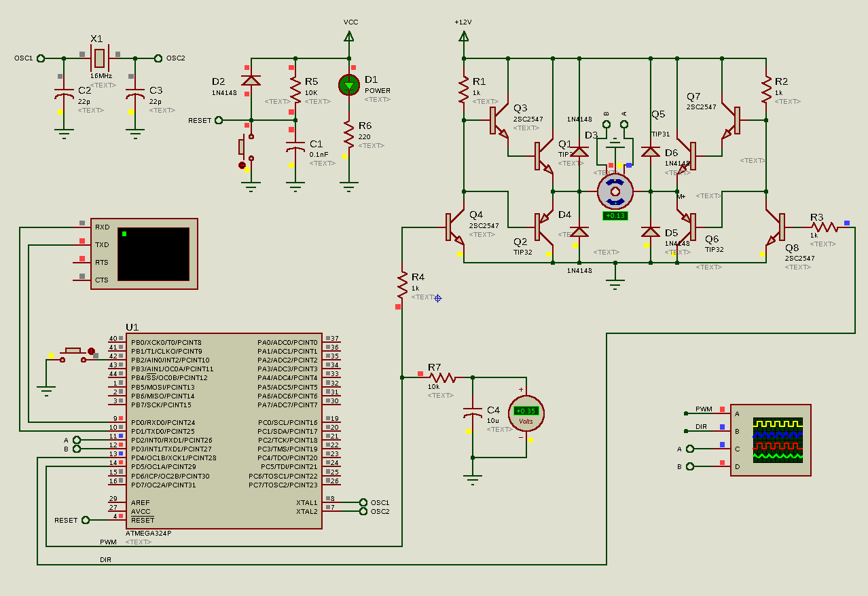The height and width of the screenshot is (596, 868).
Task: Click the OSC2 terminal beside crystal X1
Action: tap(158, 58)
